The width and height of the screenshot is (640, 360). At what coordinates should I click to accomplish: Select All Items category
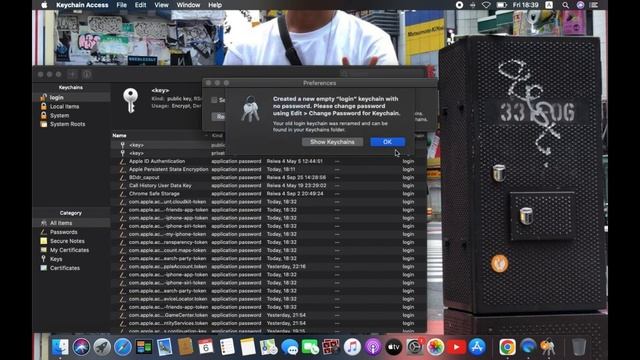coord(71,223)
